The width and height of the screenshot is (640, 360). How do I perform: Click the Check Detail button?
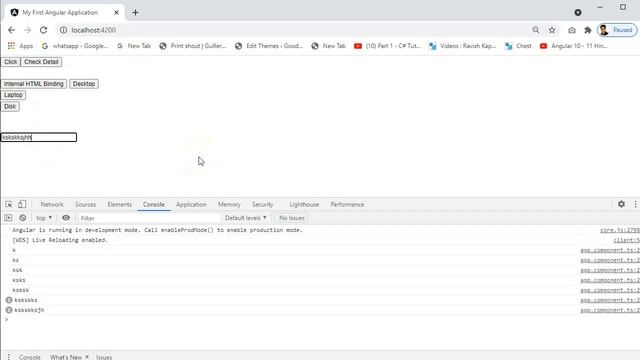[41, 62]
